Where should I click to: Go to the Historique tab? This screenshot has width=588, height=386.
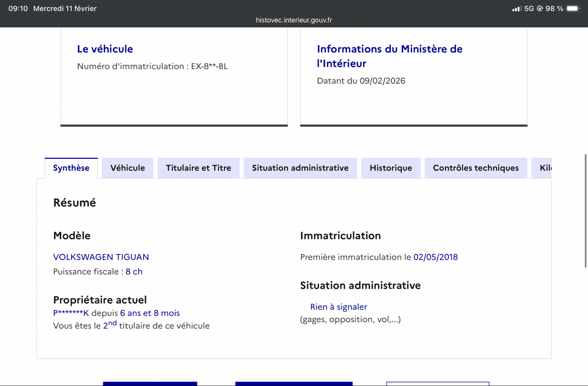coord(391,168)
